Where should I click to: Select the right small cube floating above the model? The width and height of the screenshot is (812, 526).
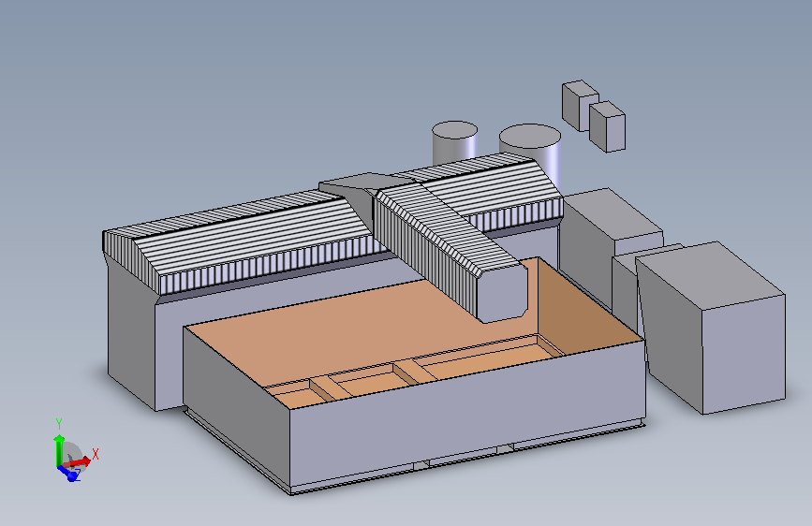[x=607, y=126]
